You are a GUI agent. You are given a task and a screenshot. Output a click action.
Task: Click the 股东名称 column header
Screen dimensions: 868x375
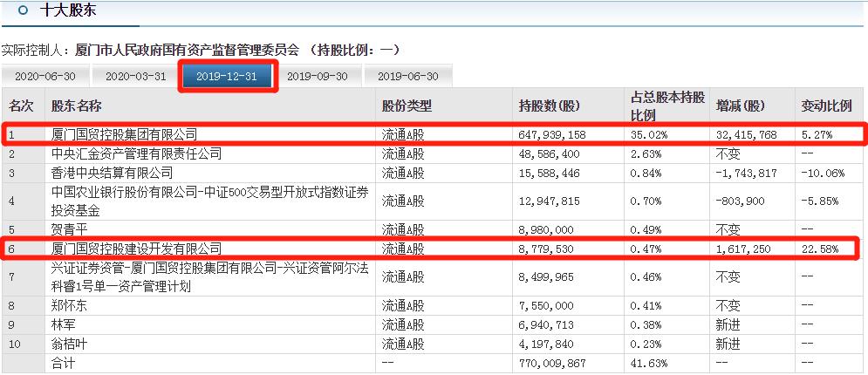77,106
